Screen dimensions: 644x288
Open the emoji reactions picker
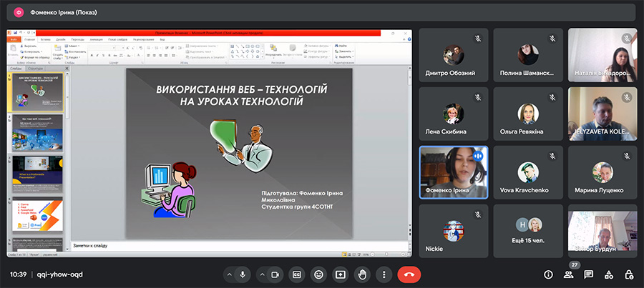(318, 274)
